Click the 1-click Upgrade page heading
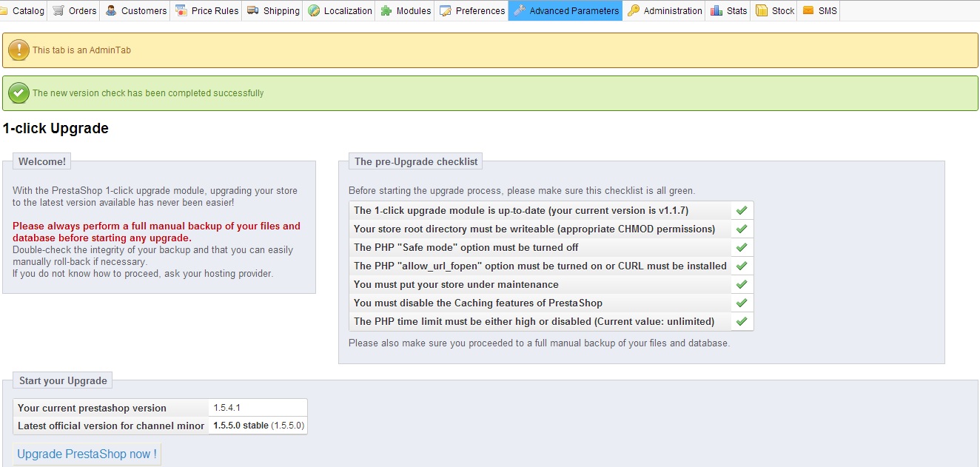Screen dimensions: 980x467 pos(56,129)
